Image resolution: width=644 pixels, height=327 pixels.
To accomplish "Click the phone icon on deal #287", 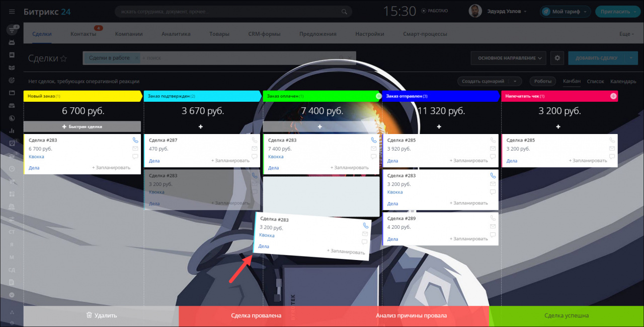I will (255, 140).
